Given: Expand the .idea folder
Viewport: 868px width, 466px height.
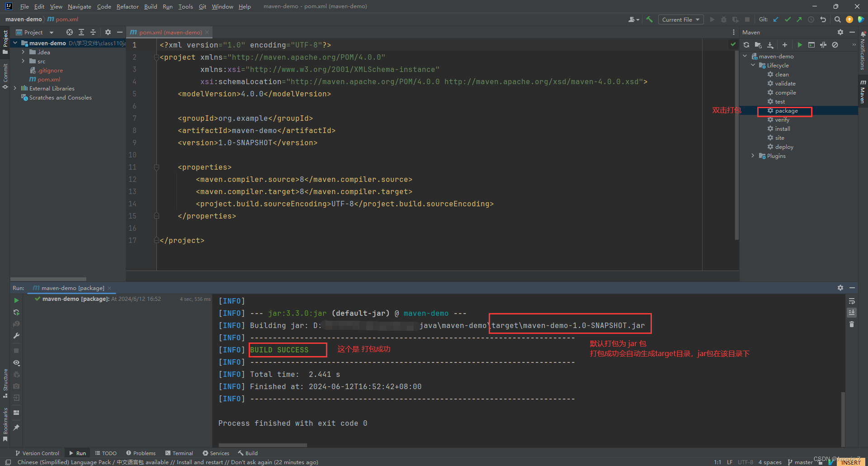Looking at the screenshot, I should 23,52.
